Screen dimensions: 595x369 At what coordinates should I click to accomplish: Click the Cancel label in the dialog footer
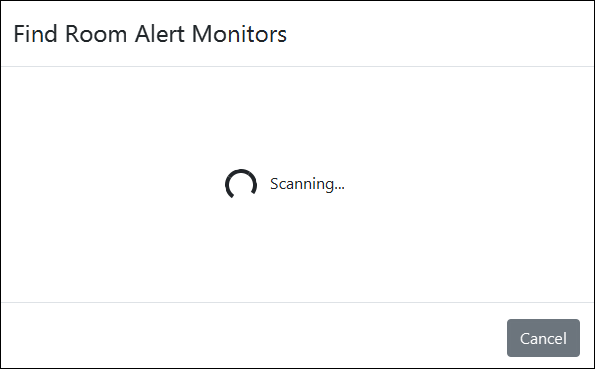click(543, 338)
